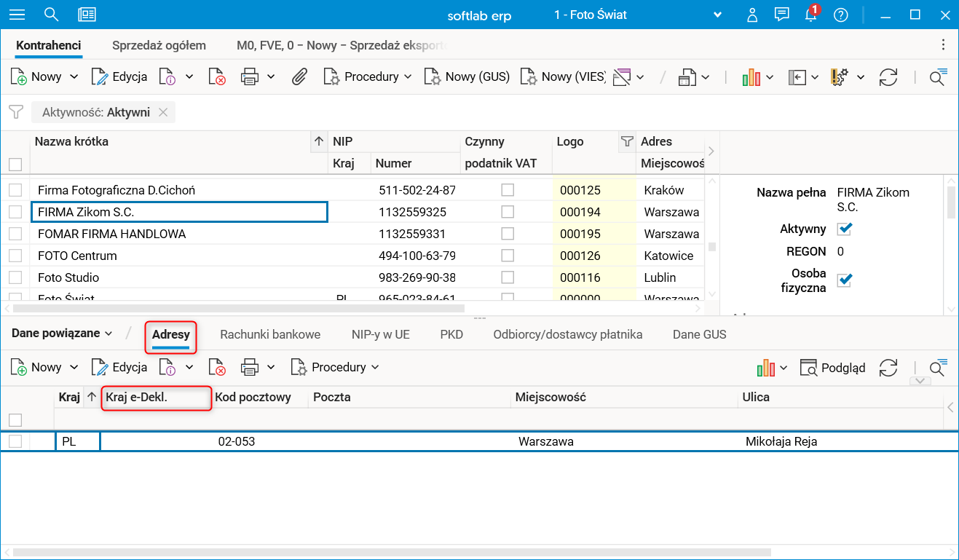Switch to the Rachunki bankowe tab

[270, 334]
